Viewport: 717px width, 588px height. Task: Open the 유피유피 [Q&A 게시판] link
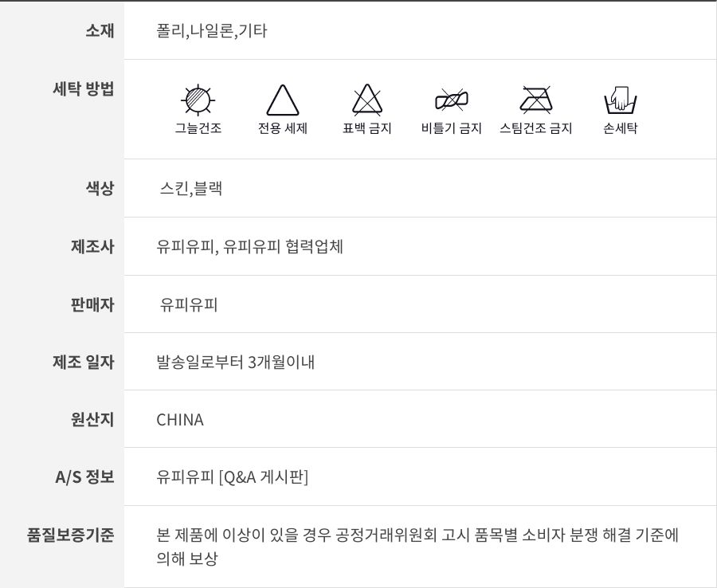232,476
